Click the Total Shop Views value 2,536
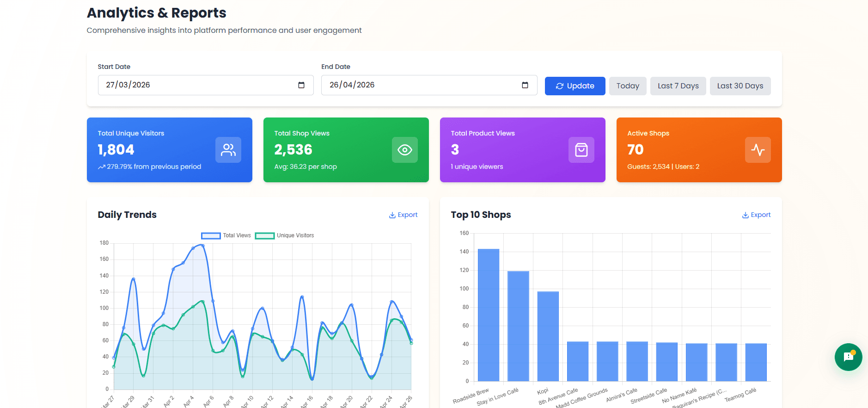Image resolution: width=868 pixels, height=408 pixels. coord(293,150)
